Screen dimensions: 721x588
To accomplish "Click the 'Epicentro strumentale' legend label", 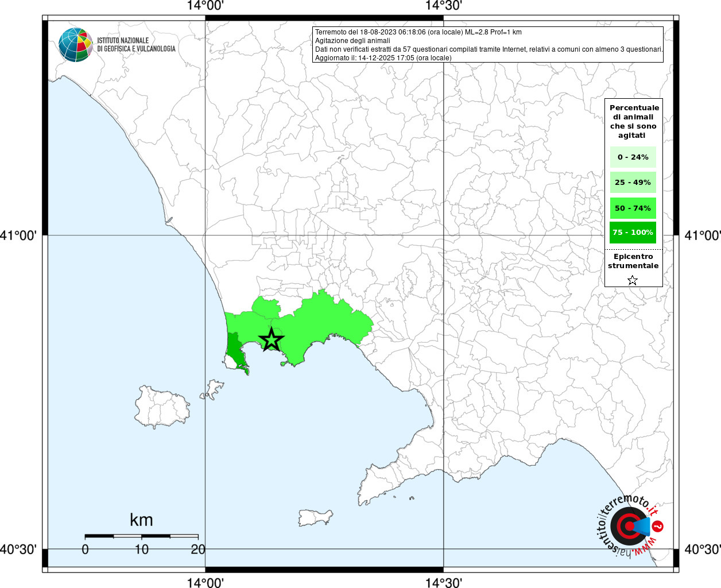I will tap(633, 261).
